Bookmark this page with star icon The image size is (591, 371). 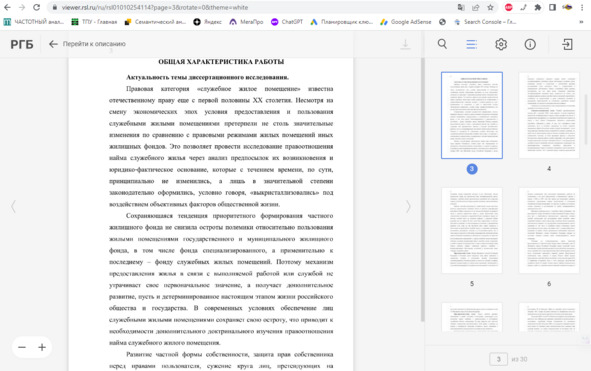point(490,7)
